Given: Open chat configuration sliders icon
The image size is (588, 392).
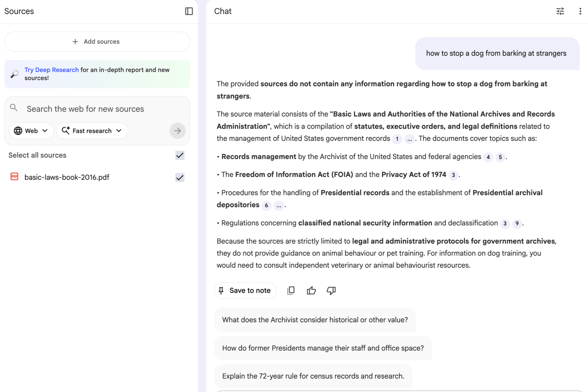Looking at the screenshot, I should pos(560,11).
